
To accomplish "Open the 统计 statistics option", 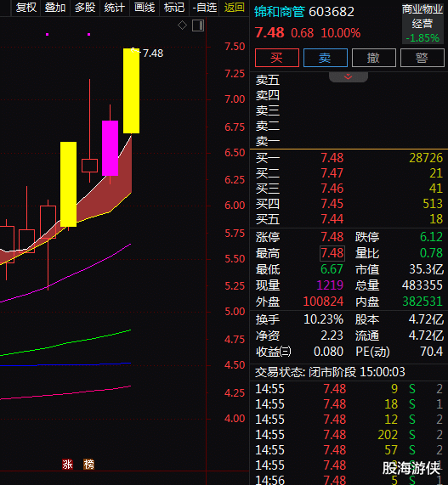I will [115, 7].
